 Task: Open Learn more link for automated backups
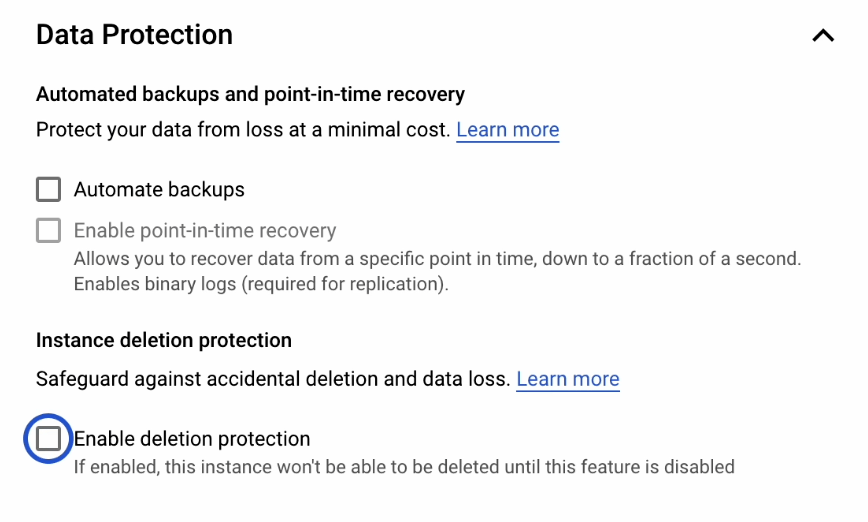(x=507, y=130)
